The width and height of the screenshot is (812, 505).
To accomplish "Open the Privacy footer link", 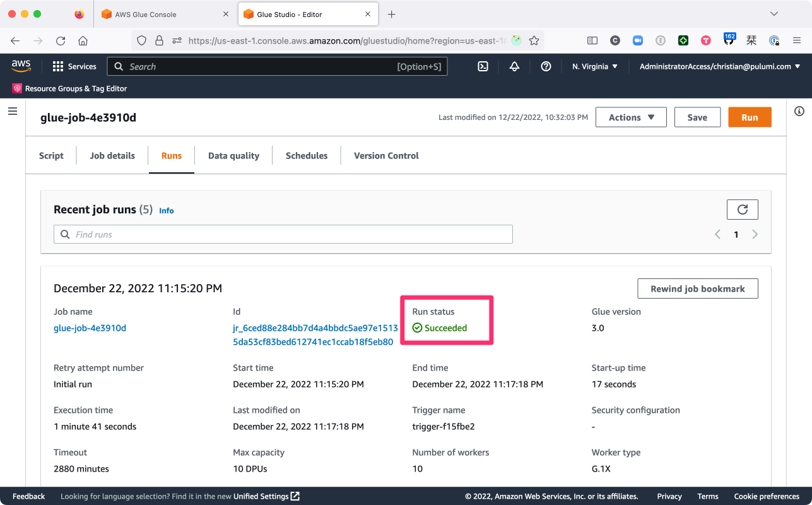I will (x=669, y=496).
